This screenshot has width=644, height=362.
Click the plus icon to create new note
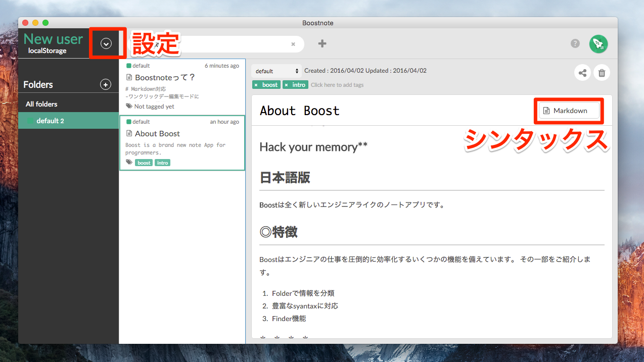coord(322,44)
